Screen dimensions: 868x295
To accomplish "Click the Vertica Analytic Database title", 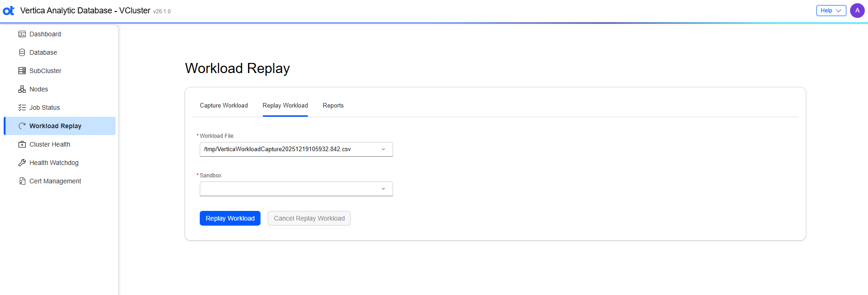I will pyautogui.click(x=85, y=11).
